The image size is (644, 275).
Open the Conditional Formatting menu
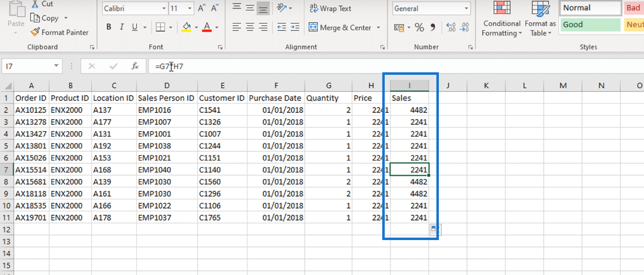click(x=501, y=19)
